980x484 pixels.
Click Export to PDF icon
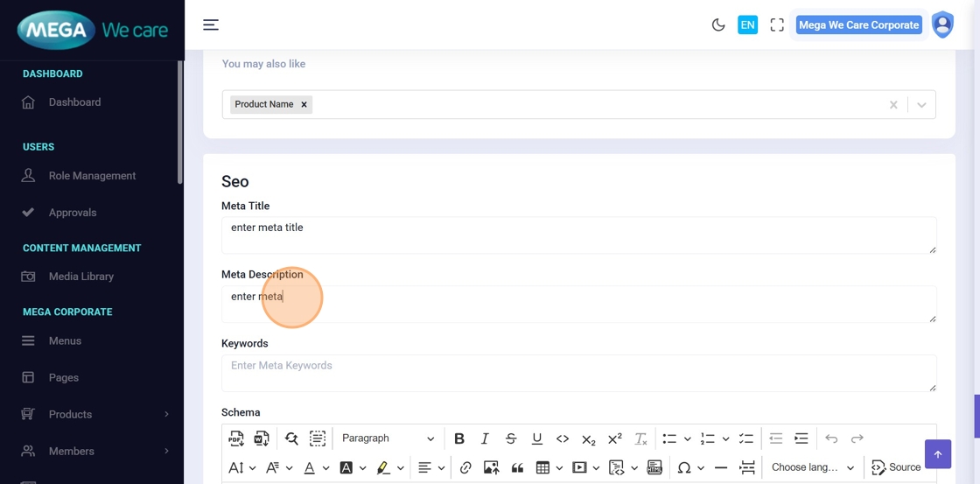coord(236,438)
